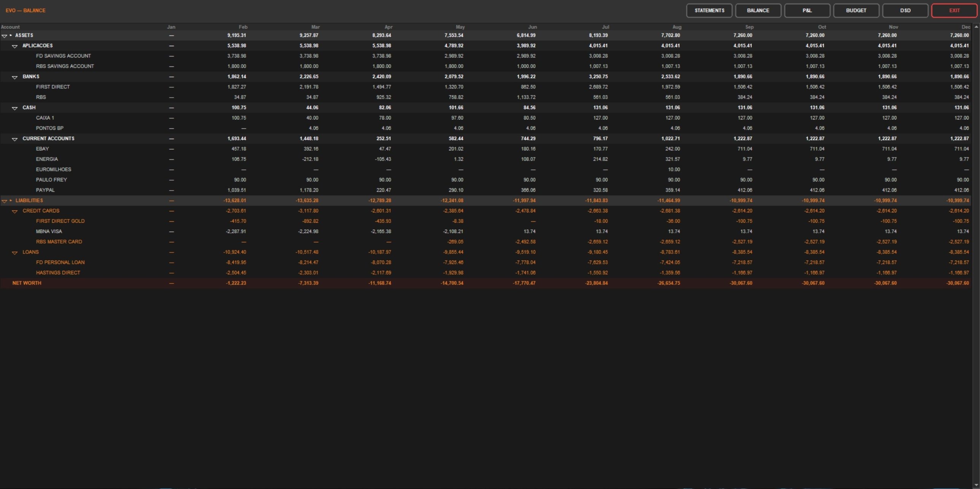The height and width of the screenshot is (489, 980).
Task: Click the small arrow marker beside LIABILITIES
Action: [x=11, y=200]
